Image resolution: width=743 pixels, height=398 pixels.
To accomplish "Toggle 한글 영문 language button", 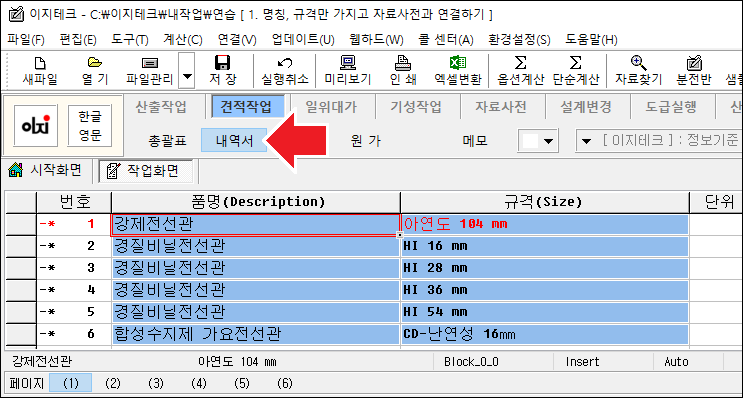I will 90,126.
